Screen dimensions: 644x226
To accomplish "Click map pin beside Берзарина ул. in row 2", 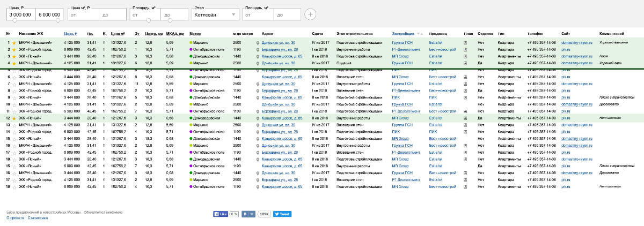I will pos(258,49).
